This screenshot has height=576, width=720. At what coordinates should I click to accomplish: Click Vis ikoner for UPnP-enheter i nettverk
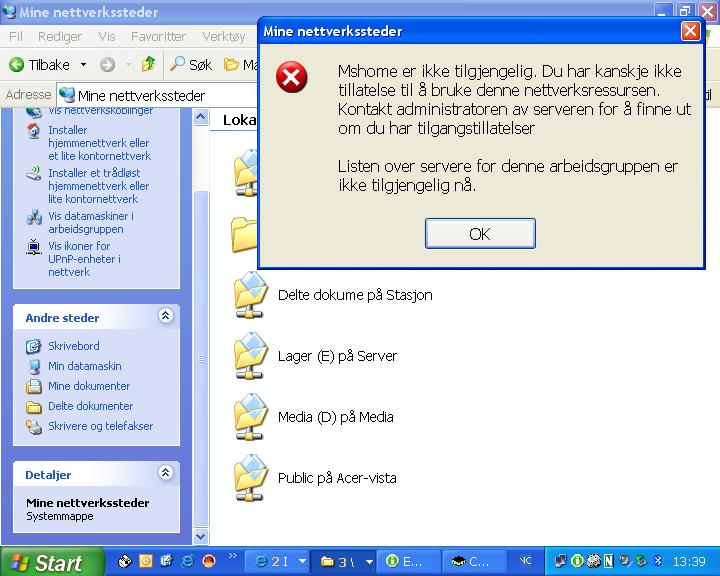point(84,259)
